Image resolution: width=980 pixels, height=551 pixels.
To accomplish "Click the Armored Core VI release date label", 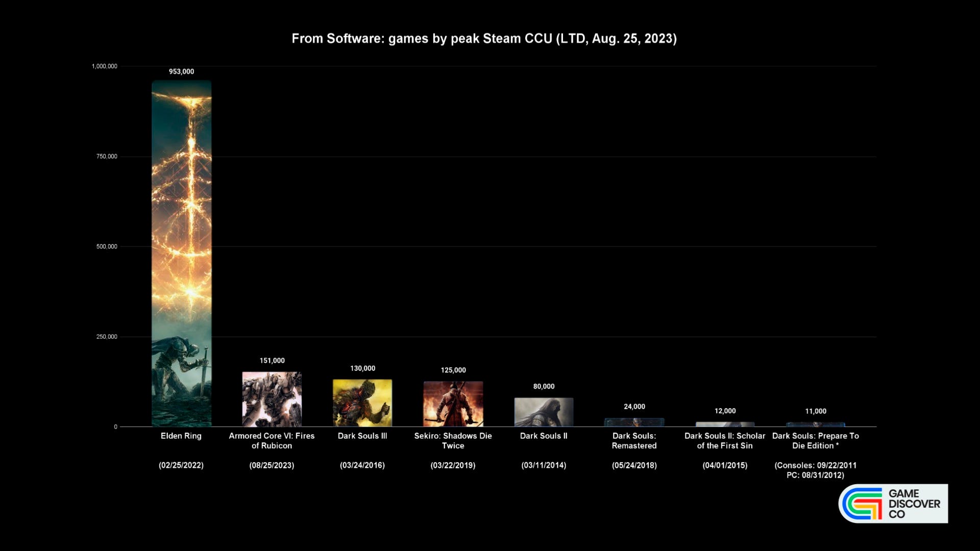I will coord(272,465).
